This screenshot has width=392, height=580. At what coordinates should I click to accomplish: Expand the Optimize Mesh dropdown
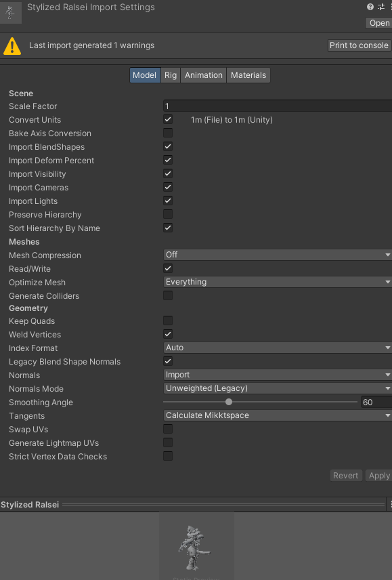pyautogui.click(x=278, y=282)
